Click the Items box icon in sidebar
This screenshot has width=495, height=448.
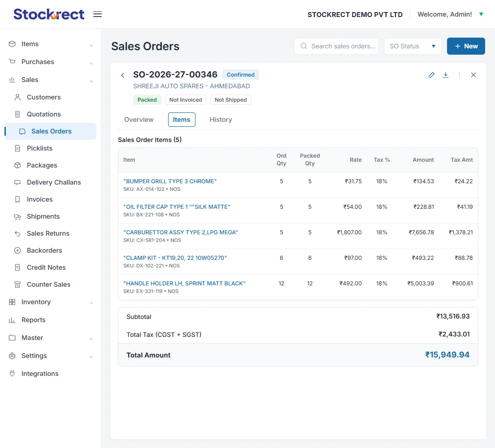click(12, 44)
